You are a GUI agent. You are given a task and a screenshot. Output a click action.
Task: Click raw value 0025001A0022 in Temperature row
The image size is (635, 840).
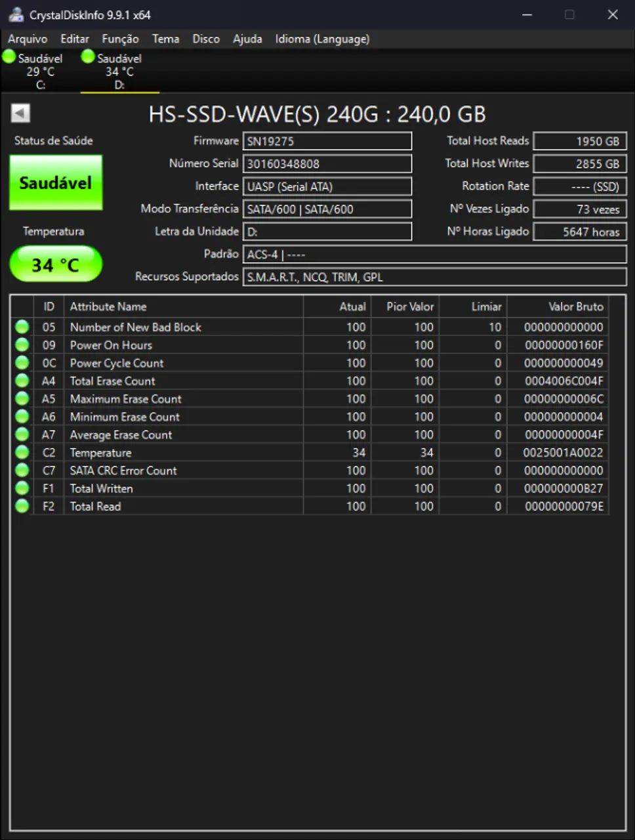click(563, 452)
